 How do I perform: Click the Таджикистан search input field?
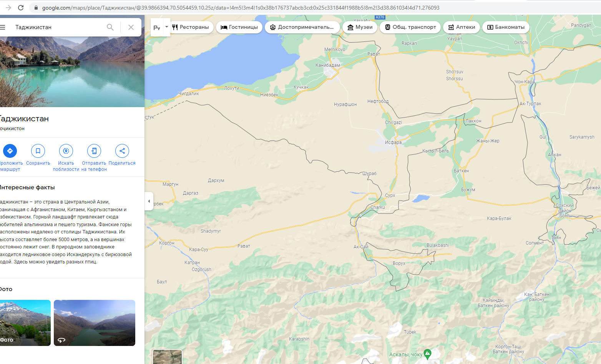point(58,27)
